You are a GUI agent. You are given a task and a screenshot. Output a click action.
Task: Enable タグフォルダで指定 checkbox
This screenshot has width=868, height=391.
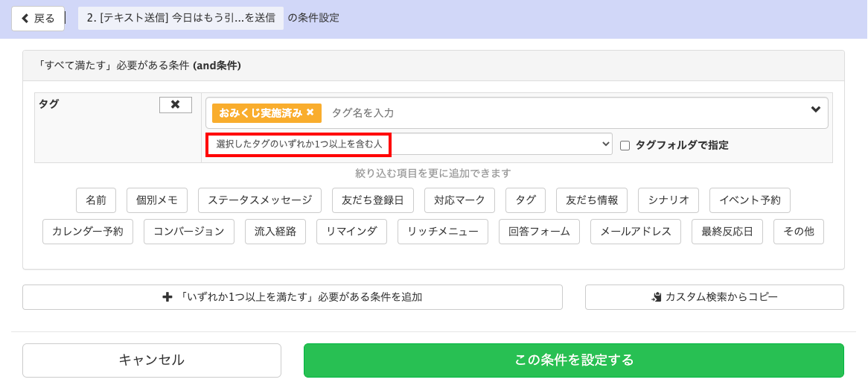point(625,146)
